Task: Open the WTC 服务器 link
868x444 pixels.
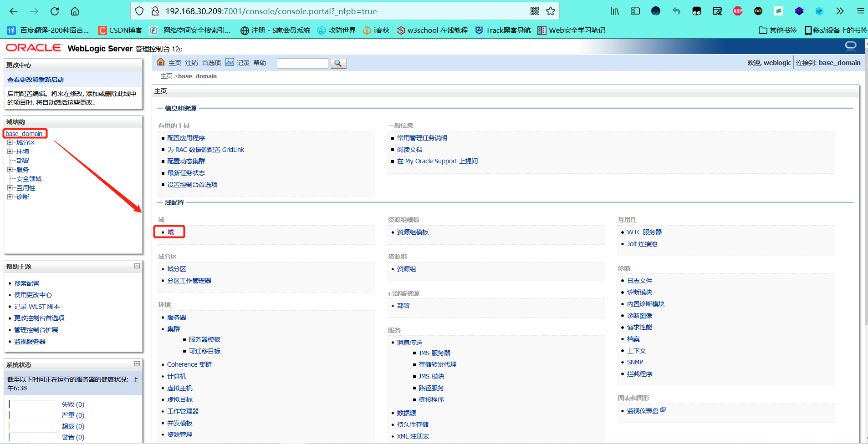Action: (644, 232)
